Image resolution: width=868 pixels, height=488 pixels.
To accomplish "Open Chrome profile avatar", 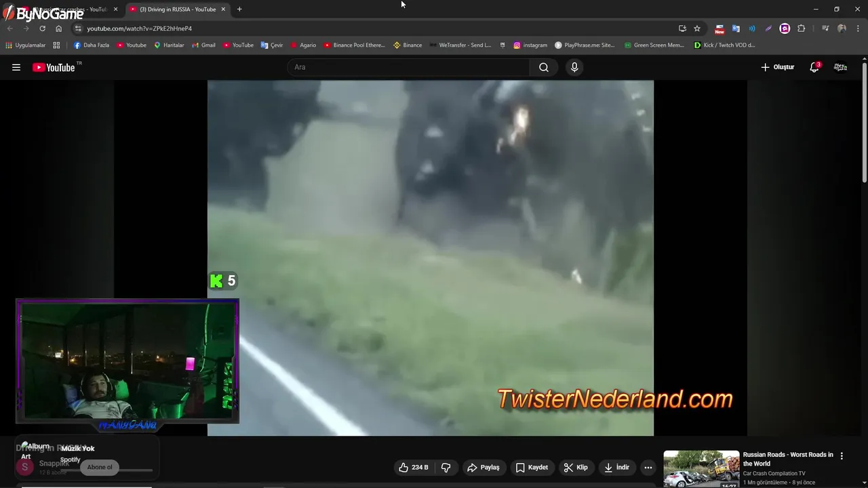I will [842, 28].
